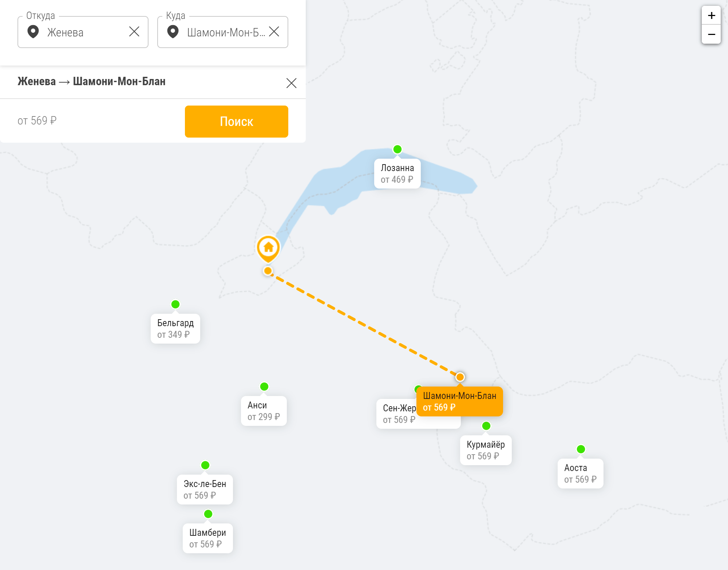Click the green dot above Аоста
The image size is (728, 570).
(581, 449)
